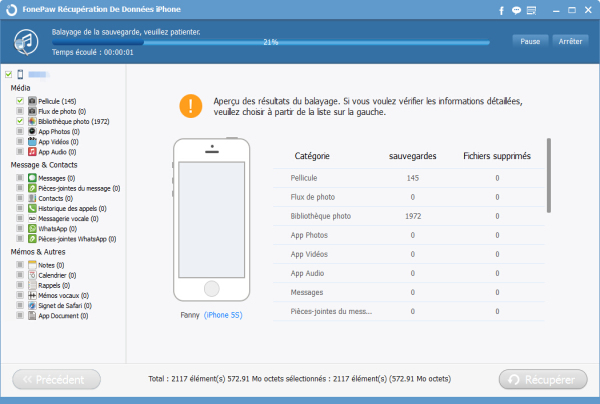Open the registration menu icon in title bar
Image resolution: width=600 pixels, height=404 pixels.
coord(532,10)
